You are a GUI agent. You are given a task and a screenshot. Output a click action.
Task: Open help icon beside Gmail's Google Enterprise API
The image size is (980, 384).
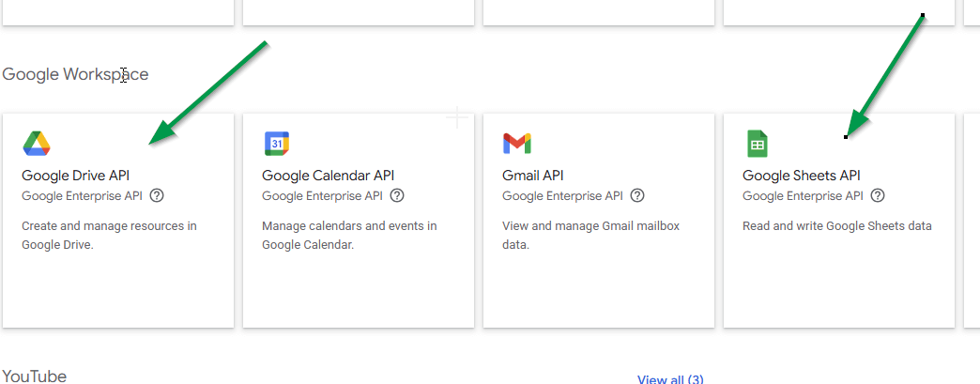(636, 195)
